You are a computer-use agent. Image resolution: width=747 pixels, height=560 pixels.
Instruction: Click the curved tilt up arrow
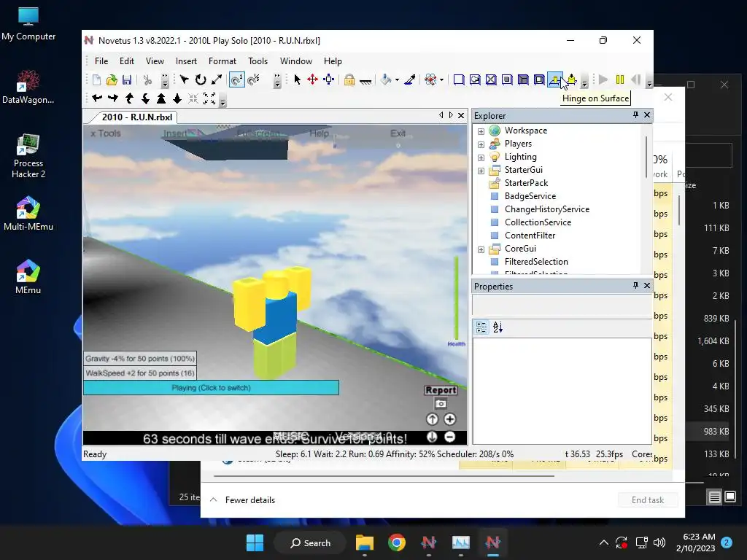click(129, 98)
